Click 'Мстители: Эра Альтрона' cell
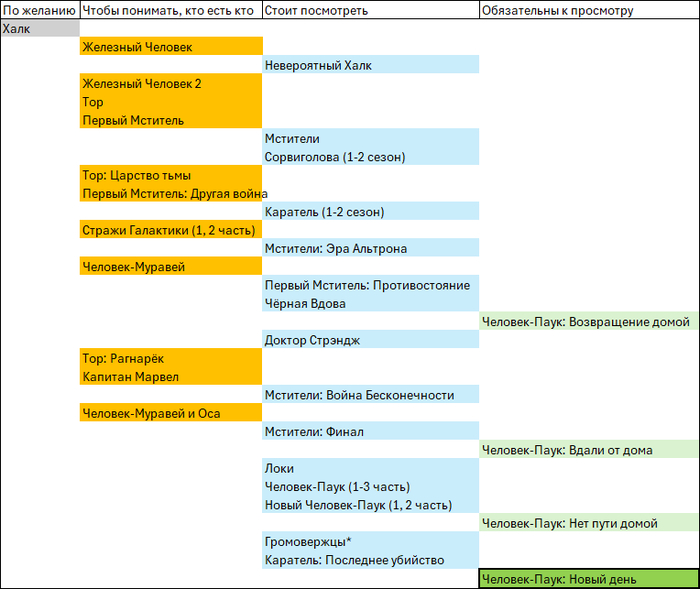The width and height of the screenshot is (700, 589). click(371, 248)
